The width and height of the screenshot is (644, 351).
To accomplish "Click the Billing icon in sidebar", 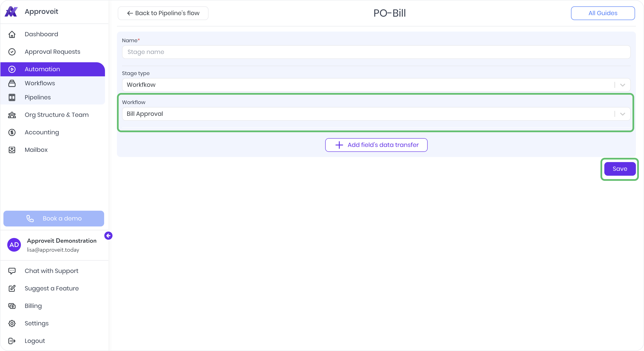I will pyautogui.click(x=12, y=306).
